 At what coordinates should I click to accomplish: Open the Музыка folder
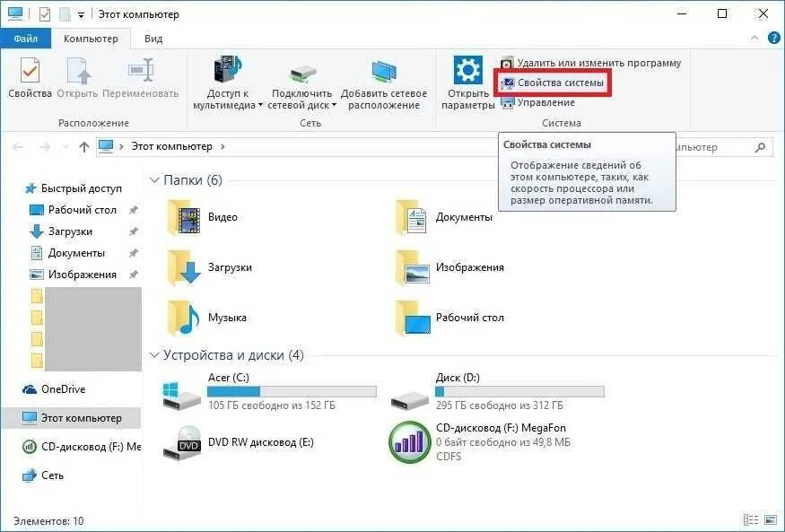(x=206, y=318)
